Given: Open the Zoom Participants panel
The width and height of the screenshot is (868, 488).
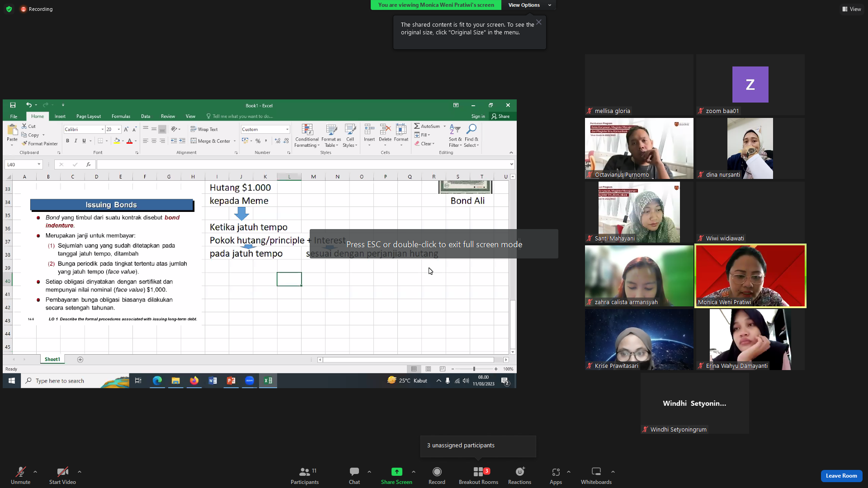Looking at the screenshot, I should pyautogui.click(x=305, y=476).
